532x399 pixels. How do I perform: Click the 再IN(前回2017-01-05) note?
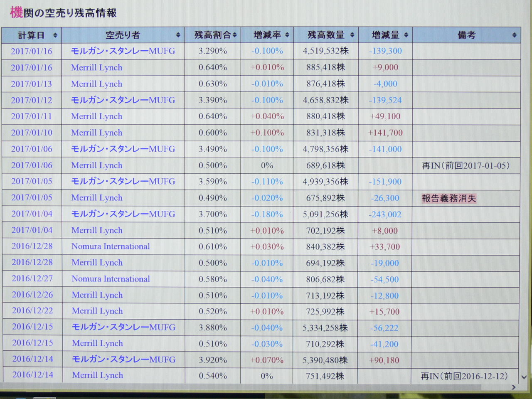pyautogui.click(x=465, y=166)
